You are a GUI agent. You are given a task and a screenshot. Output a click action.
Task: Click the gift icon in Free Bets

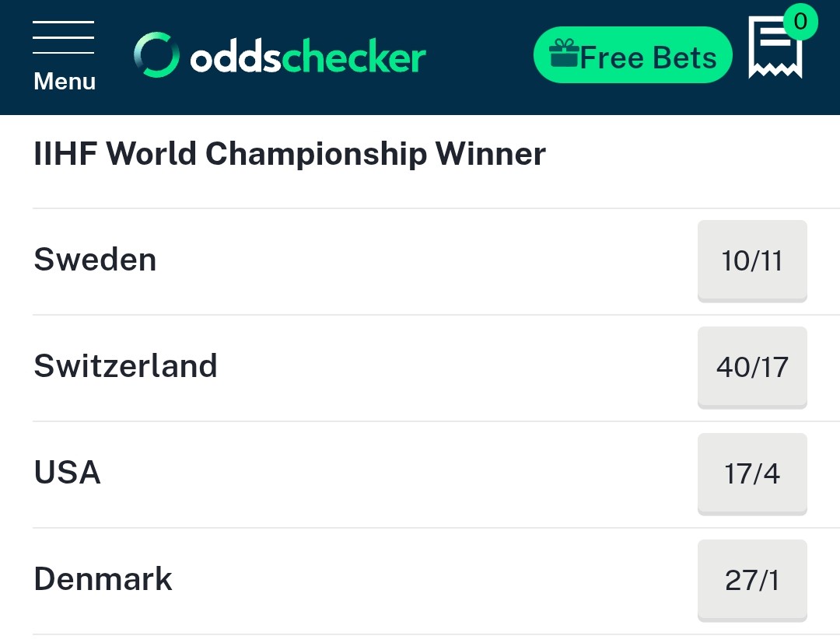point(564,53)
